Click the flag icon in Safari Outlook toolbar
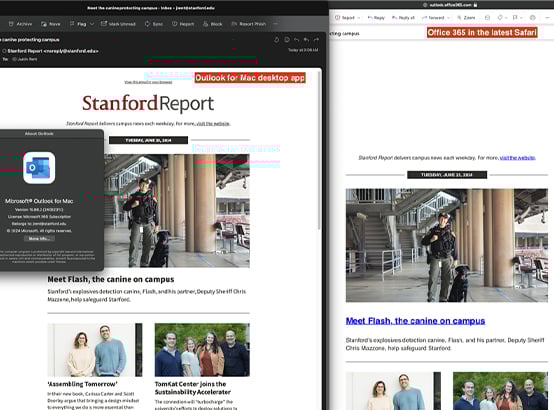Viewport: 554px width, 410px height. [515, 18]
